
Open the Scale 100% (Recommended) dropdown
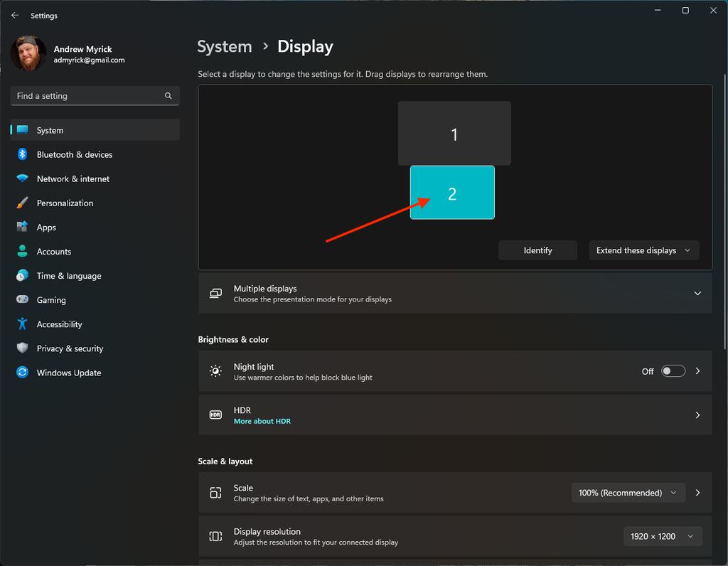click(x=628, y=493)
